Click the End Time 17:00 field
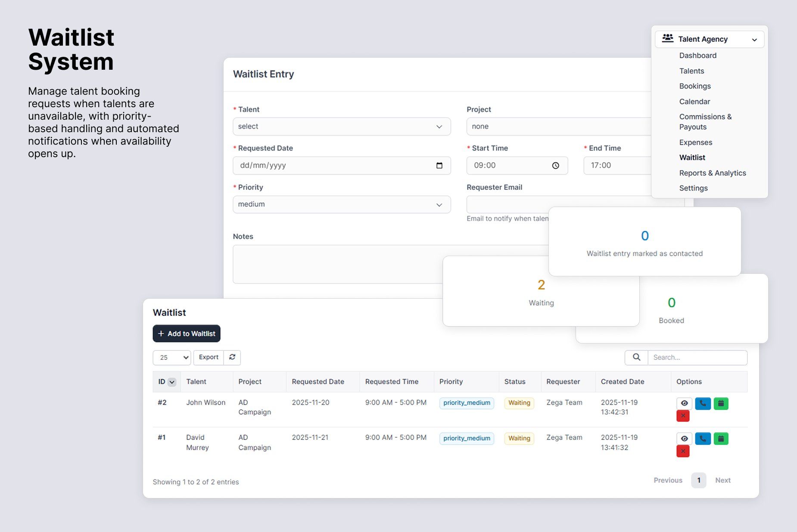 pyautogui.click(x=617, y=165)
